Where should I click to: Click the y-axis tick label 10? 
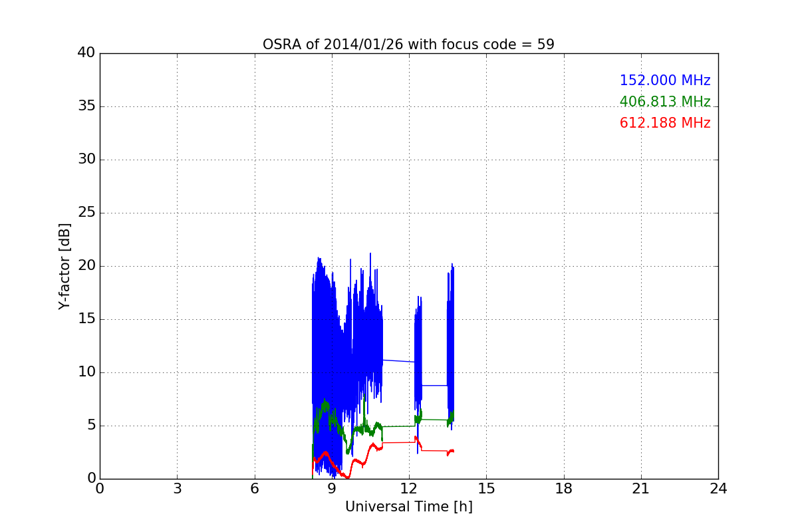pos(86,372)
